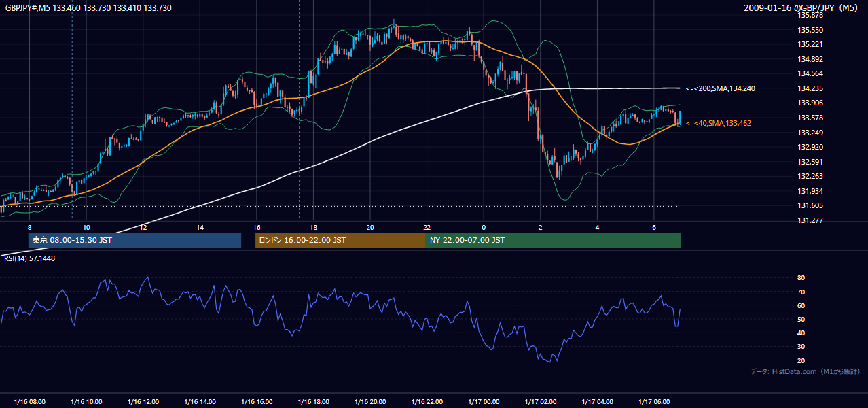Click hour tick 2 under the price chart
The height and width of the screenshot is (408, 868).
(x=541, y=228)
